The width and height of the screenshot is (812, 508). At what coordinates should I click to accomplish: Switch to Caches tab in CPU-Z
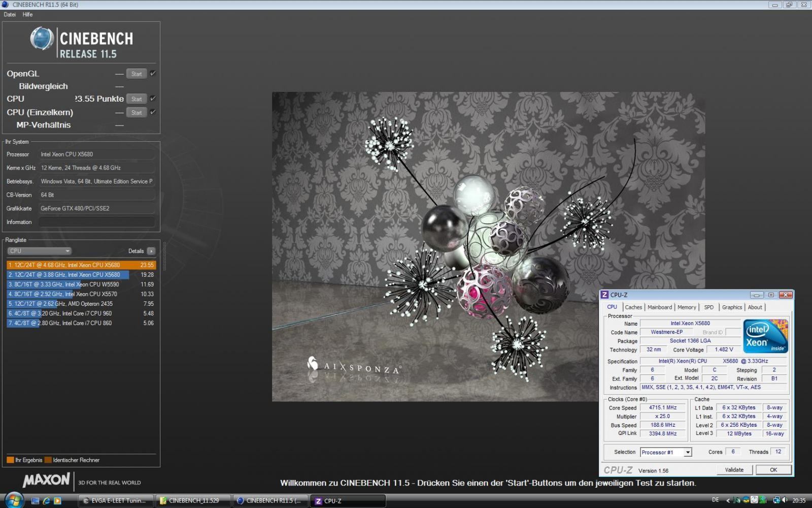(633, 307)
